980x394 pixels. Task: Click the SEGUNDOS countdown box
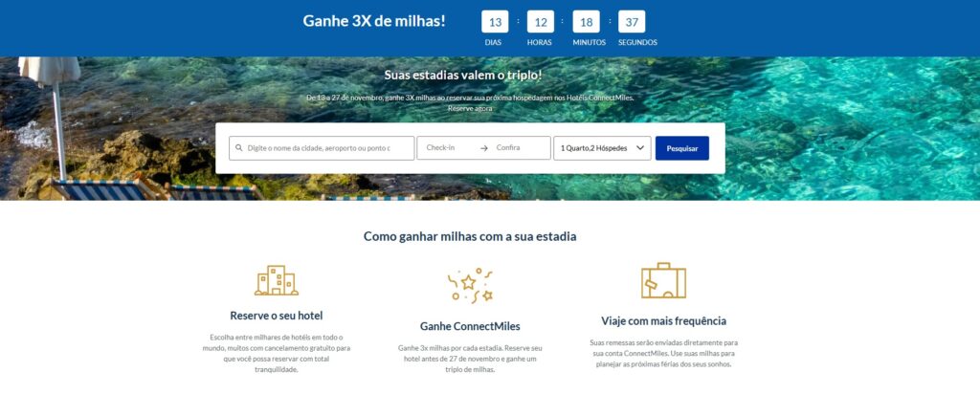tap(632, 22)
